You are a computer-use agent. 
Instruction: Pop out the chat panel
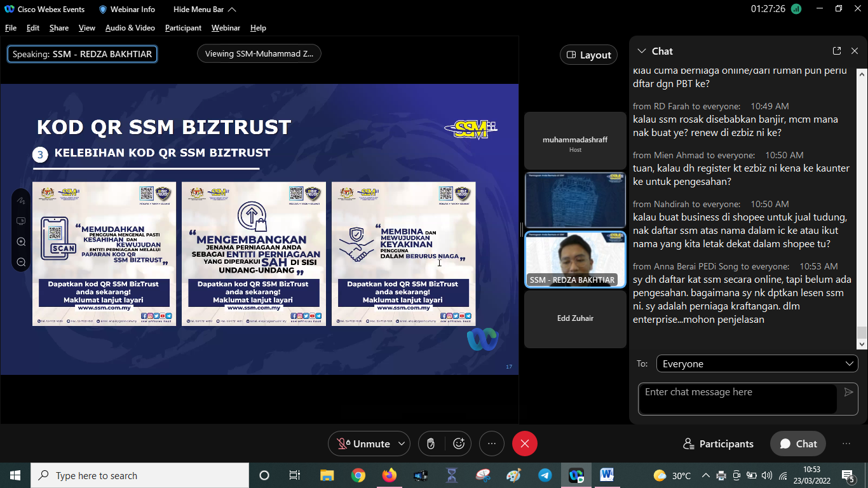(x=837, y=51)
